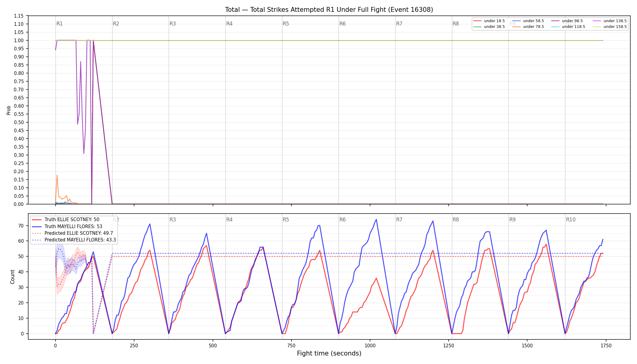
Task: Click the R5 round marker in the probability plot
Action: tap(286, 24)
